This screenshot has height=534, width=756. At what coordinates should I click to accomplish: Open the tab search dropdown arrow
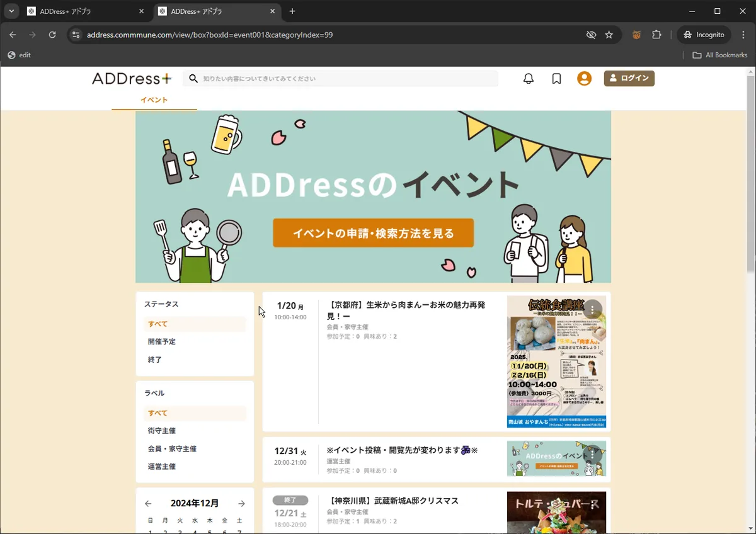pos(11,11)
